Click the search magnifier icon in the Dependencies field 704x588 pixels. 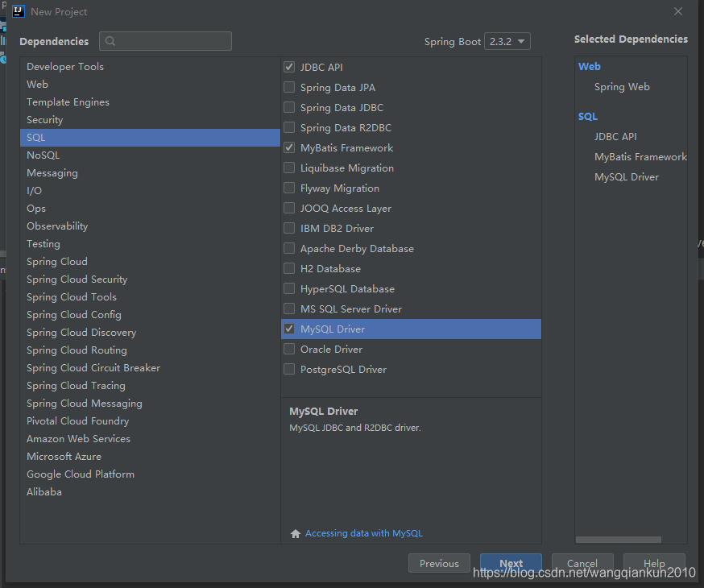tap(110, 41)
